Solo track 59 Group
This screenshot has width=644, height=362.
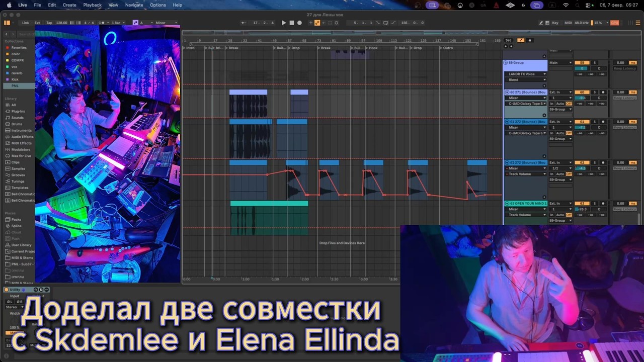(x=594, y=63)
